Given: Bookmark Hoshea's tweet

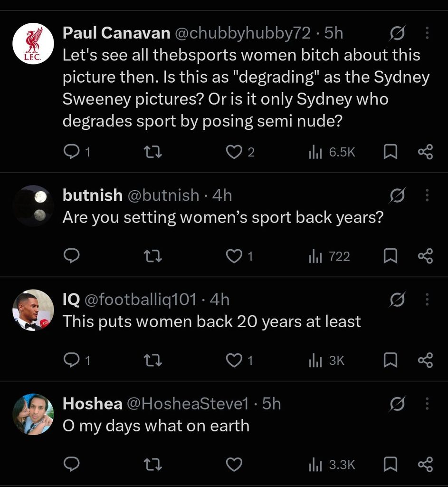Looking at the screenshot, I should [391, 464].
